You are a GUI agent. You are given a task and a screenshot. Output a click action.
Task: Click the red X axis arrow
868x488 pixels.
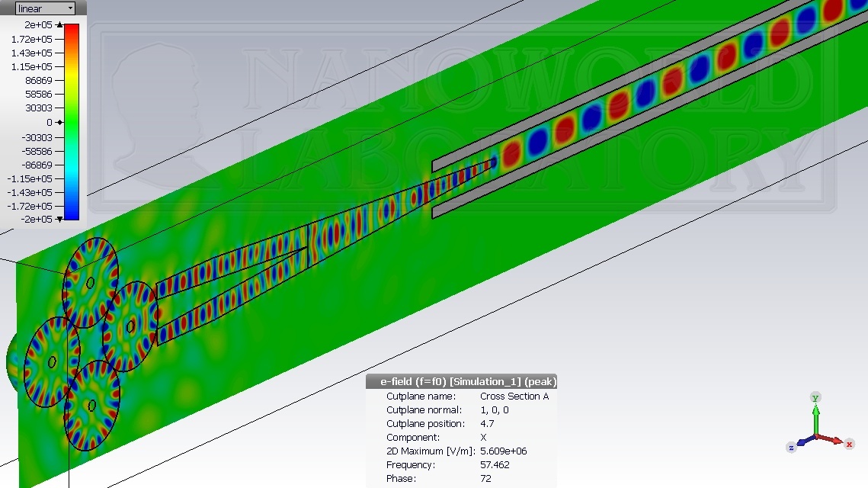[833, 440]
